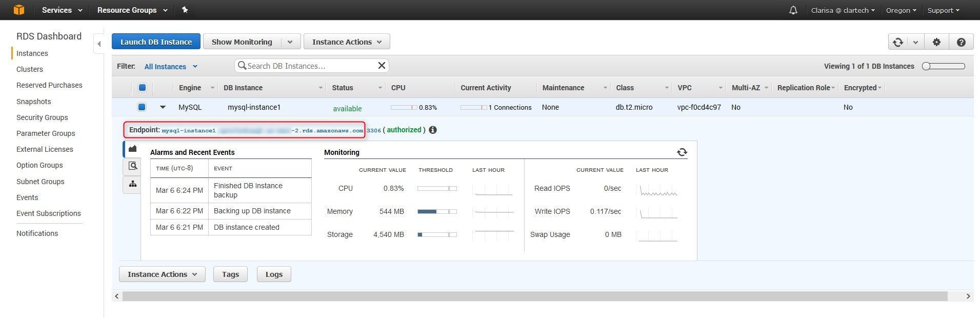Open Snapshots in the sidebar
The image size is (980, 318).
pos(34,102)
